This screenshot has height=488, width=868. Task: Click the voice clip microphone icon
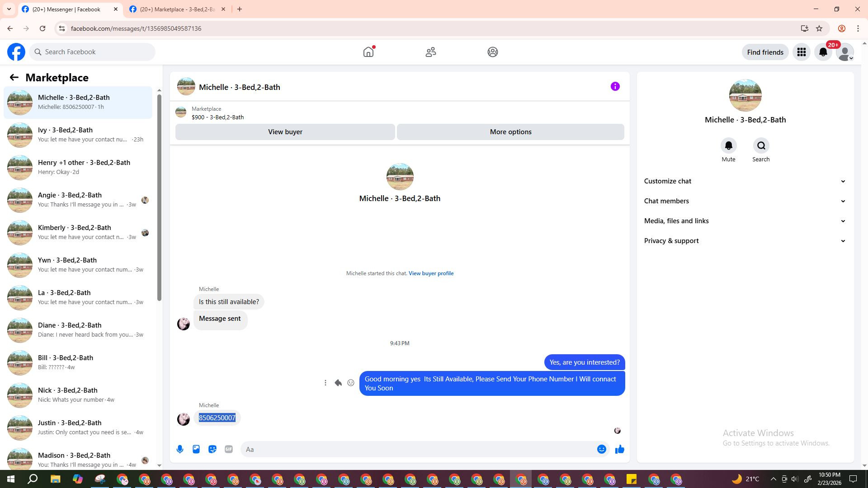180,449
